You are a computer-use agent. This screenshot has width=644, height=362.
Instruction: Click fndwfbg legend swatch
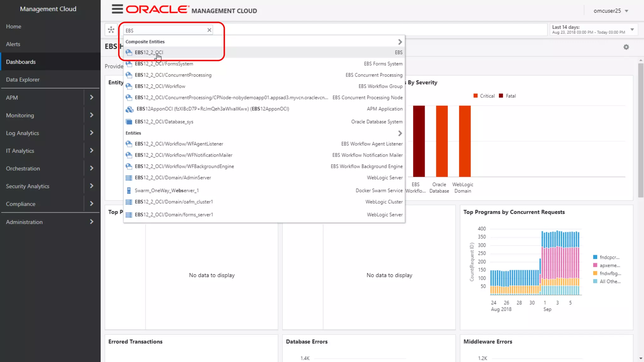coord(595,273)
